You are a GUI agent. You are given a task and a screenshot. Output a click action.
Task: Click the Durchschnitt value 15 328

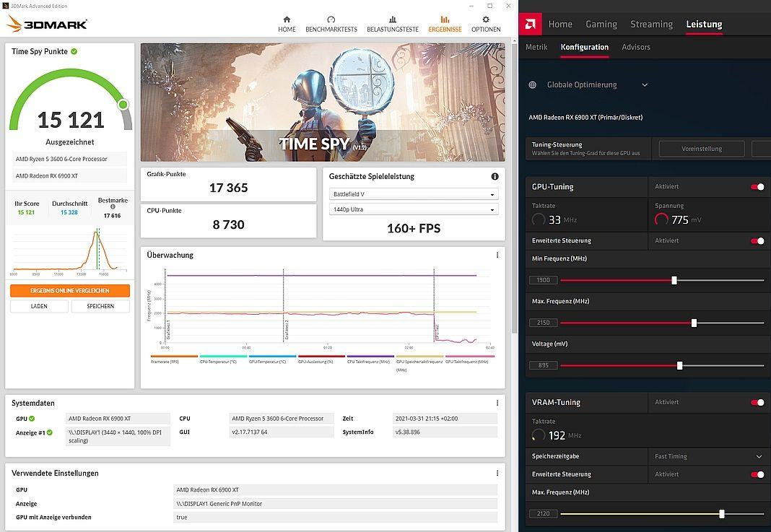click(x=69, y=212)
